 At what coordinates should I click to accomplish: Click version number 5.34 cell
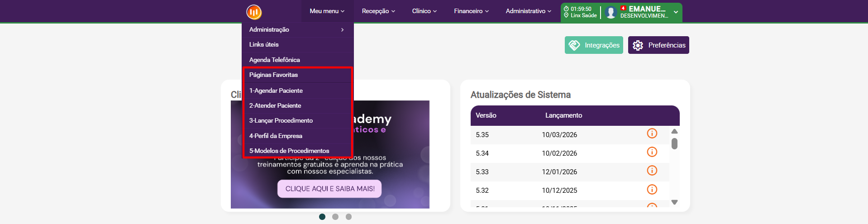(x=482, y=153)
